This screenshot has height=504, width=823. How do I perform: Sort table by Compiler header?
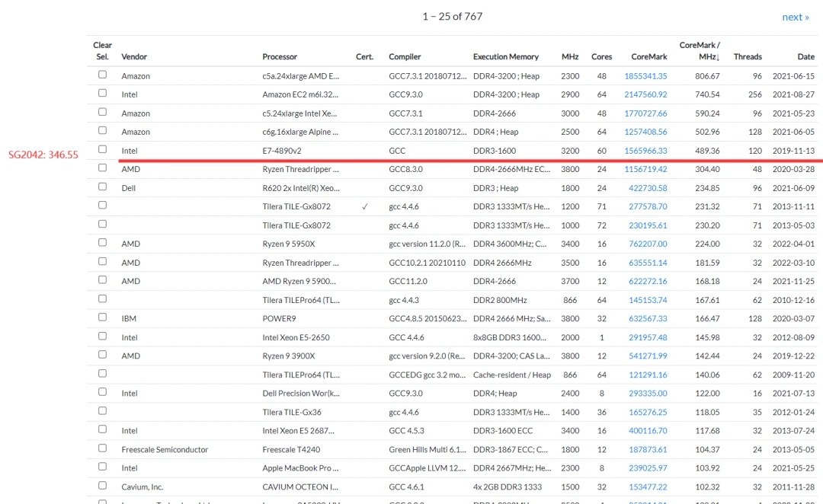tap(405, 56)
